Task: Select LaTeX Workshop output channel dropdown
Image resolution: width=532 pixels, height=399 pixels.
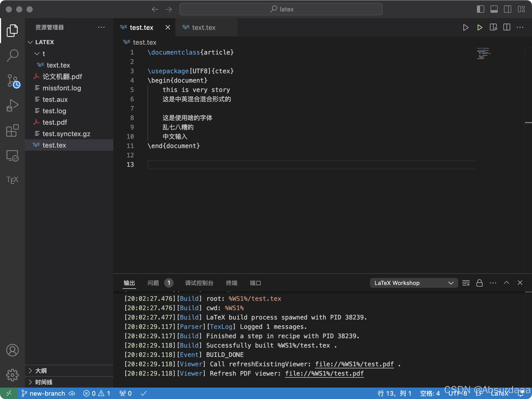Action: [x=414, y=283]
